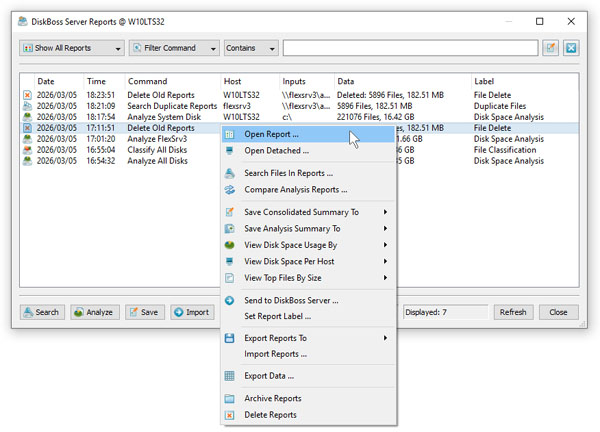This screenshot has width=600, height=432.
Task: Expand View Disk Space Per Host submenu arrow
Action: (385, 261)
